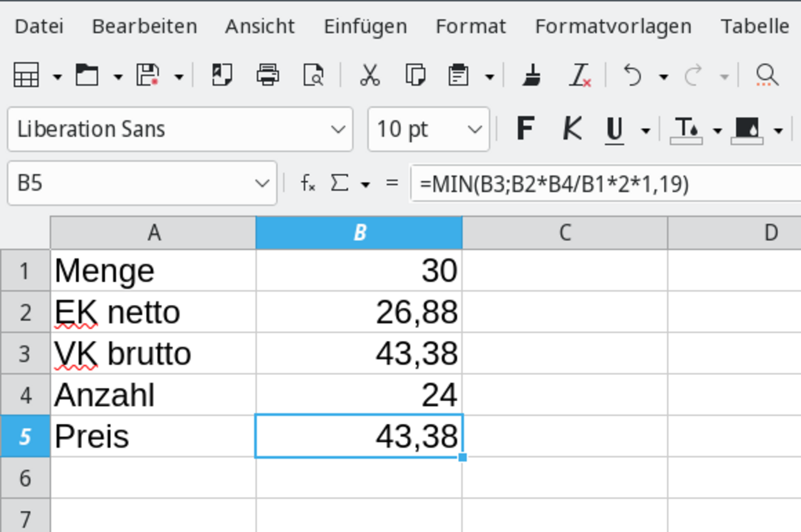Open the Formatvorlagen menu
This screenshot has width=801, height=532.
[613, 26]
